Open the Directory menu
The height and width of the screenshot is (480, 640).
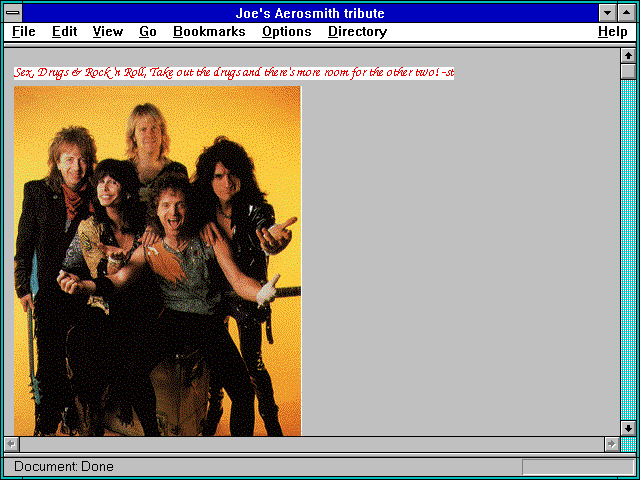(x=358, y=32)
